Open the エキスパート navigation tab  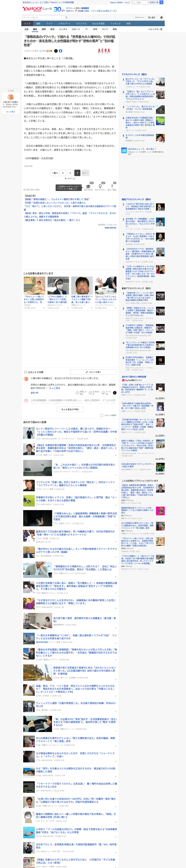[x=64, y=24]
